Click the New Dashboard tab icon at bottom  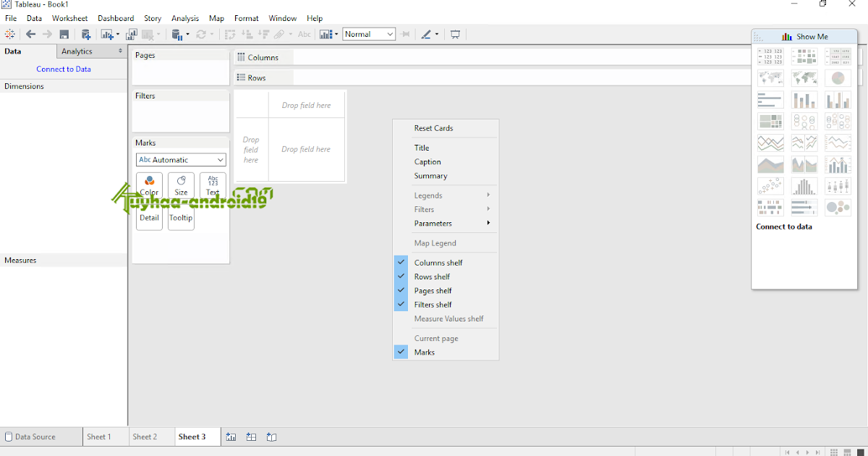click(x=251, y=436)
